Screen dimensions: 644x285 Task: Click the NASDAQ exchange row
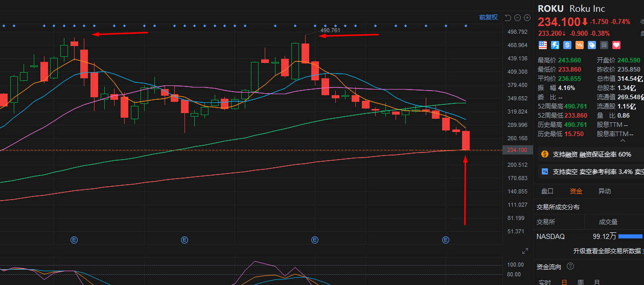pos(589,236)
